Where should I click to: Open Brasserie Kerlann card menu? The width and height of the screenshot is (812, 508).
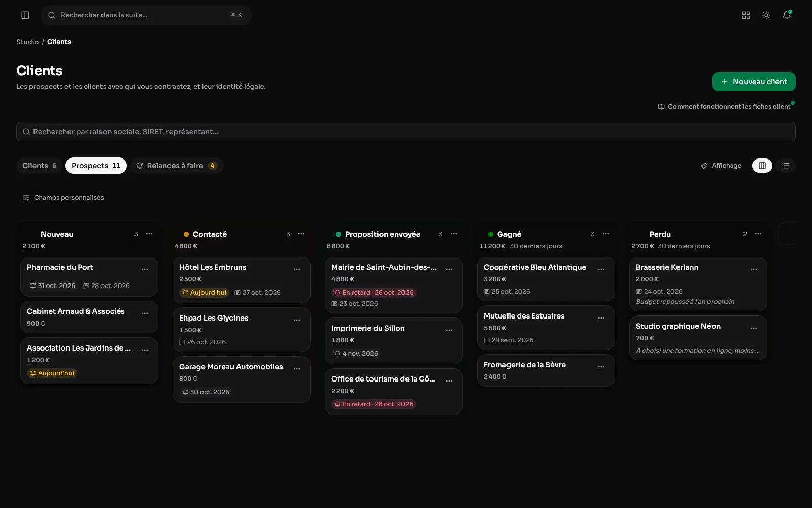[754, 269]
